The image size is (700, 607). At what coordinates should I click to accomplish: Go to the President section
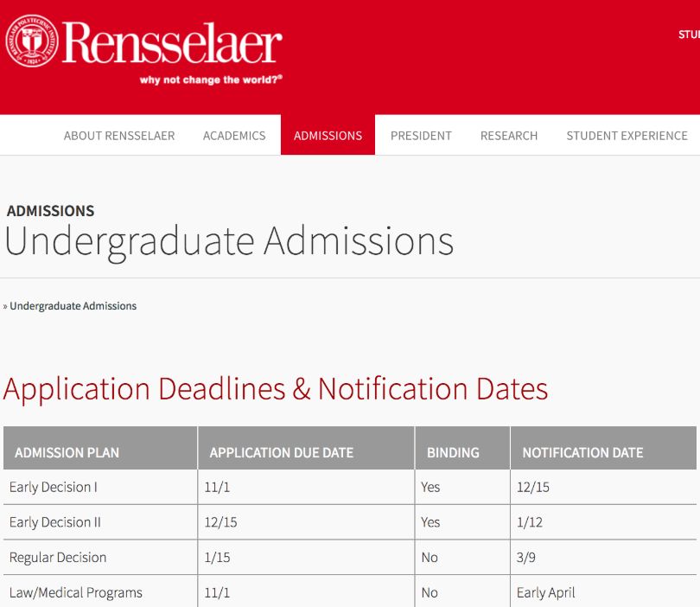pyautogui.click(x=421, y=136)
